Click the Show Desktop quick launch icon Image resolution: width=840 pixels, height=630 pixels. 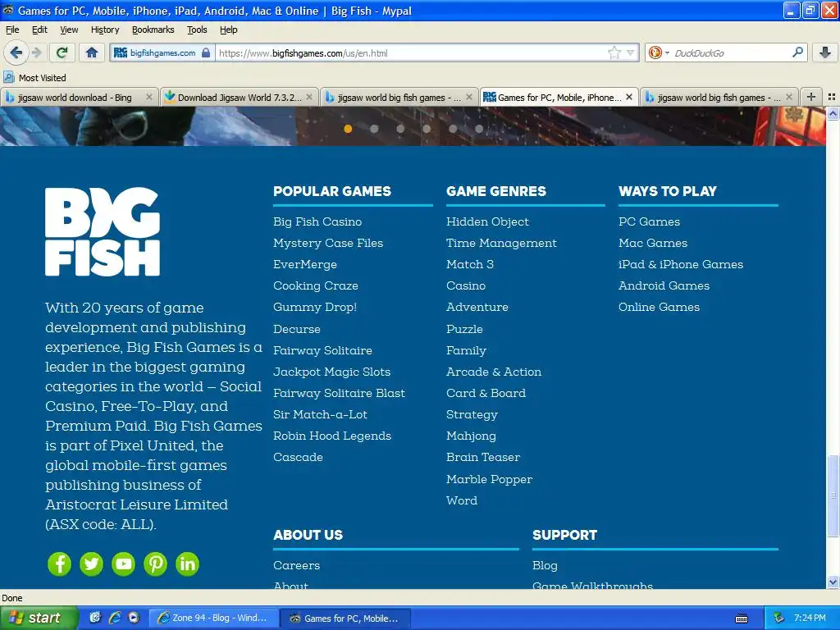(x=95, y=618)
